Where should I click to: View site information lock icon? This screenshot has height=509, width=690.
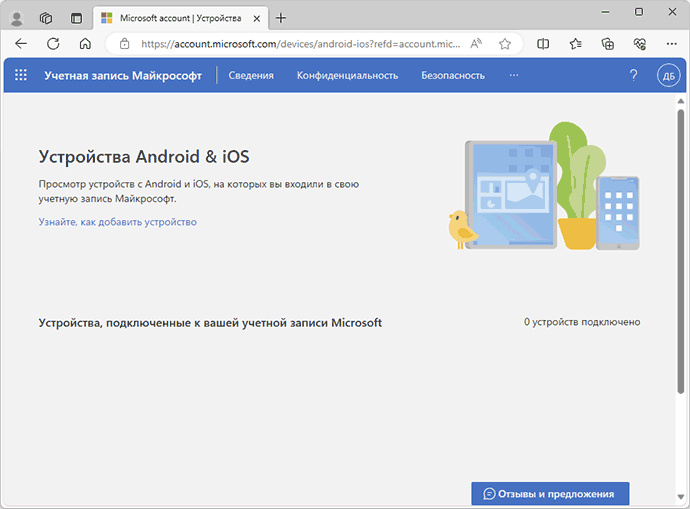(x=125, y=44)
